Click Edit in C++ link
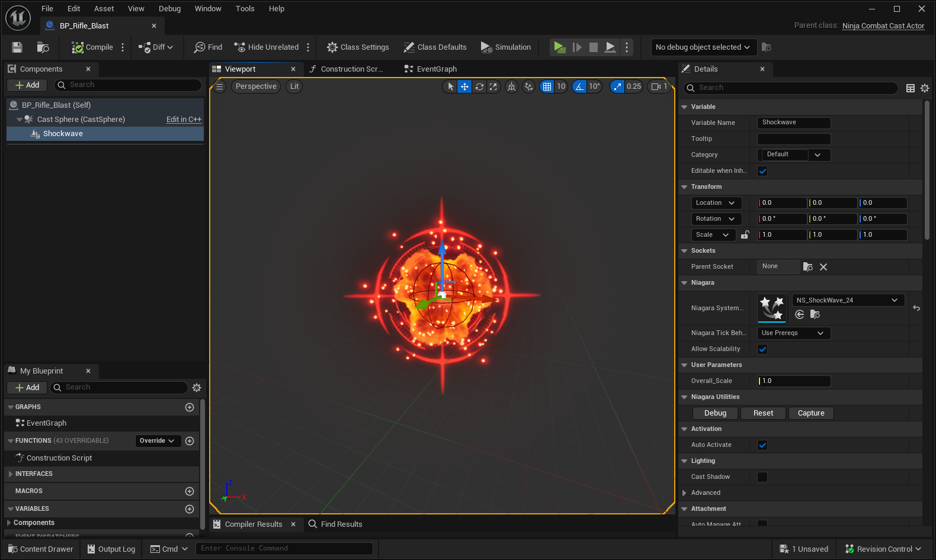936x560 pixels. point(184,120)
